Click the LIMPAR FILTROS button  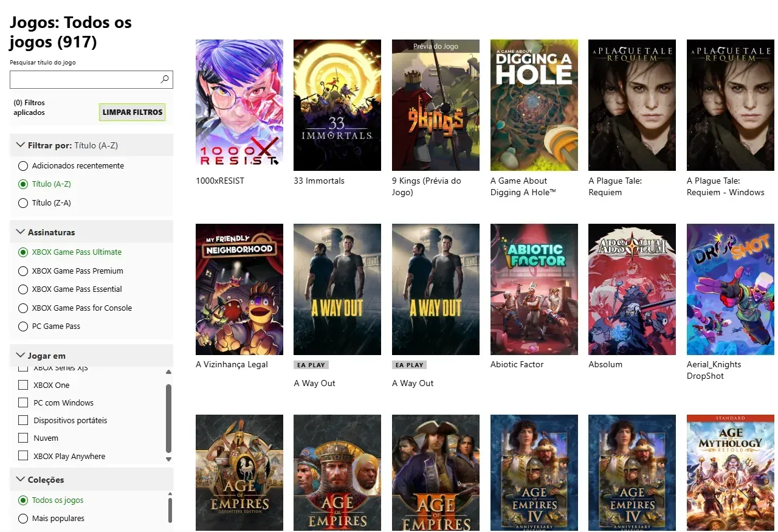tap(133, 112)
